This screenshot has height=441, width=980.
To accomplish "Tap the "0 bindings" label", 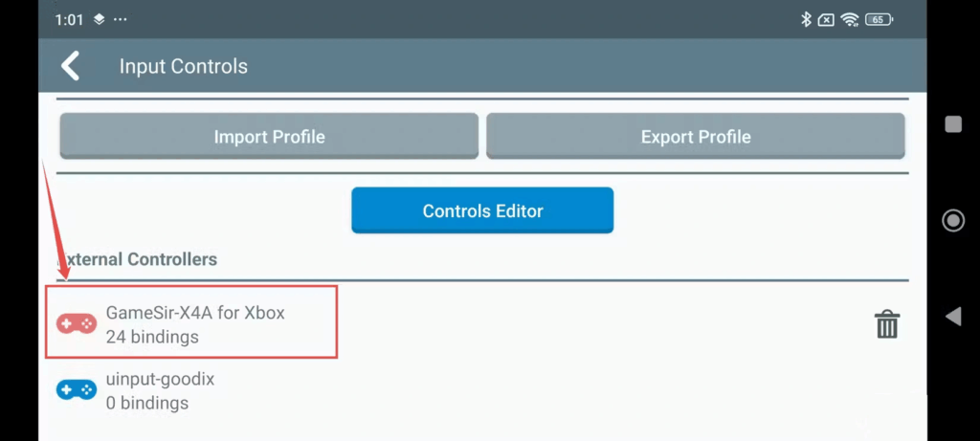I will tap(147, 403).
